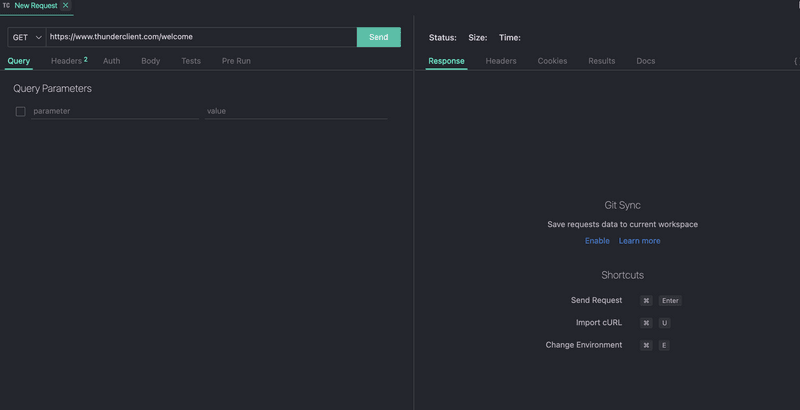The image size is (800, 410).
Task: Open the Tests tab
Action: tap(191, 61)
